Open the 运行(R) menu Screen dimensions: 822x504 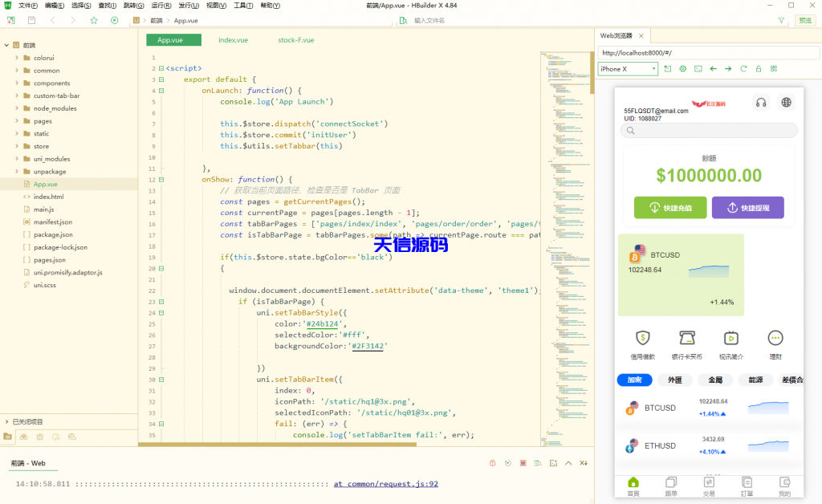pyautogui.click(x=161, y=6)
